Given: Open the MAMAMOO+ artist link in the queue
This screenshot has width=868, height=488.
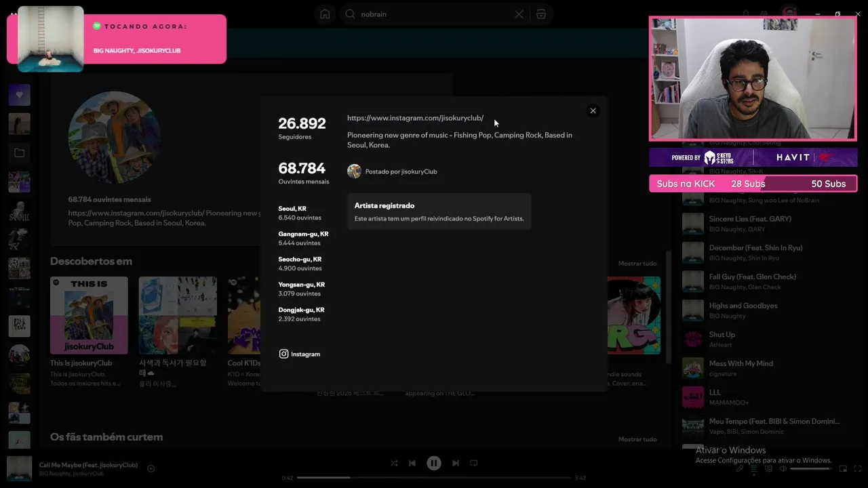Looking at the screenshot, I should coord(729,403).
